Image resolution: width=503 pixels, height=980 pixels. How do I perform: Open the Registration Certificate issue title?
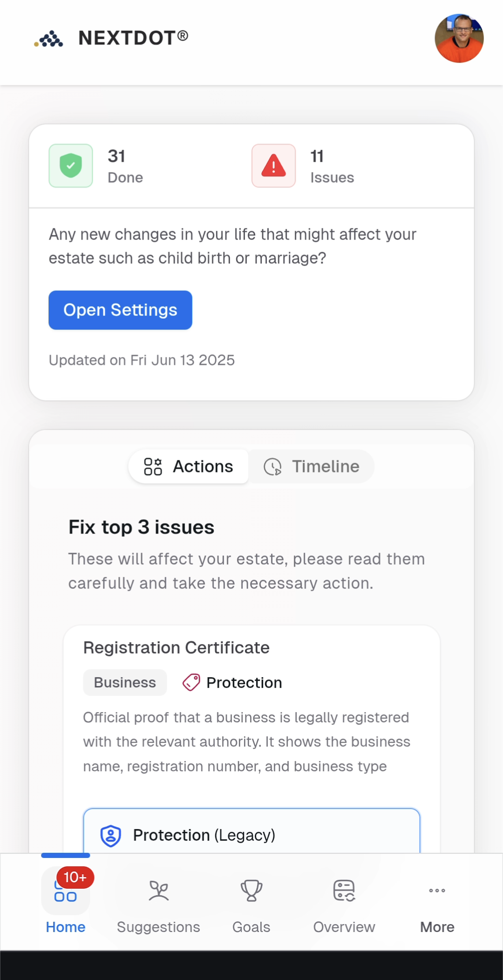tap(176, 648)
